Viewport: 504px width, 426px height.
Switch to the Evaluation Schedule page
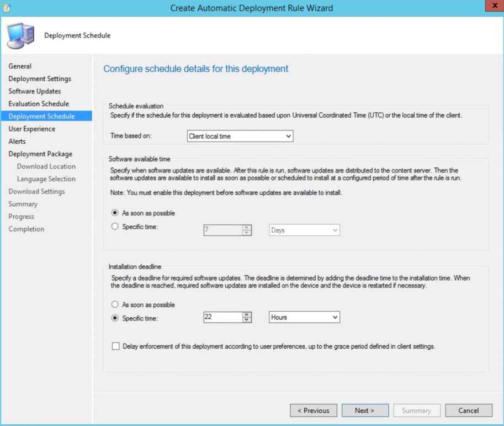pos(38,103)
